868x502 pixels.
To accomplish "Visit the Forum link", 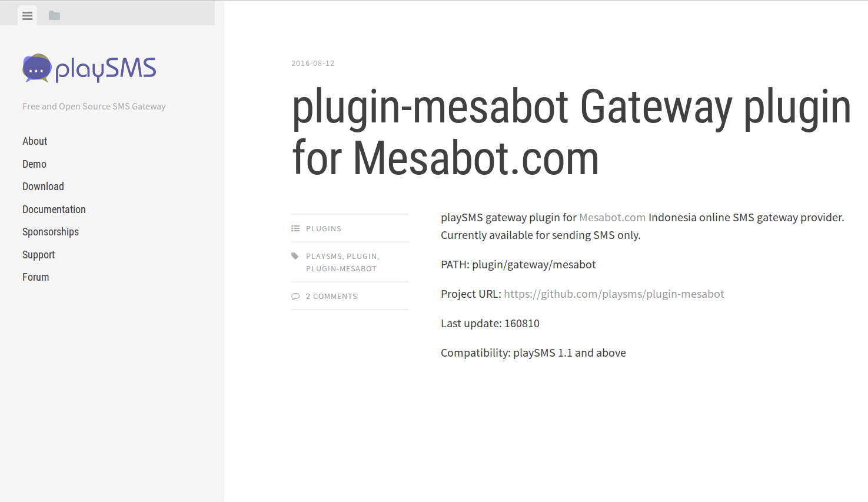I will pos(35,277).
